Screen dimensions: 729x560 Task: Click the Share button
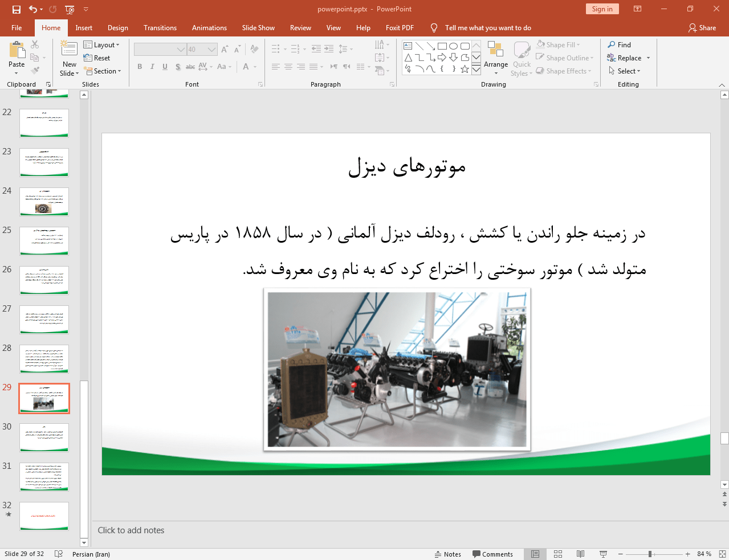[702, 28]
